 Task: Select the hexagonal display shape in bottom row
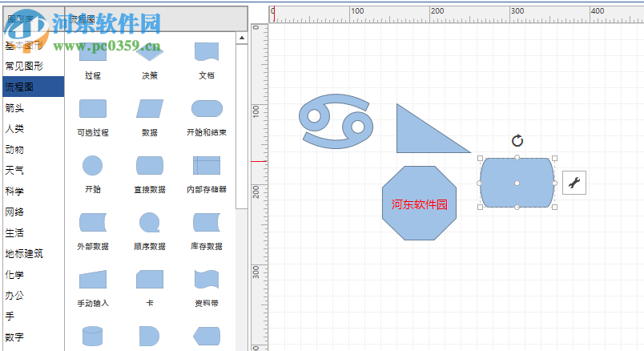[207, 337]
